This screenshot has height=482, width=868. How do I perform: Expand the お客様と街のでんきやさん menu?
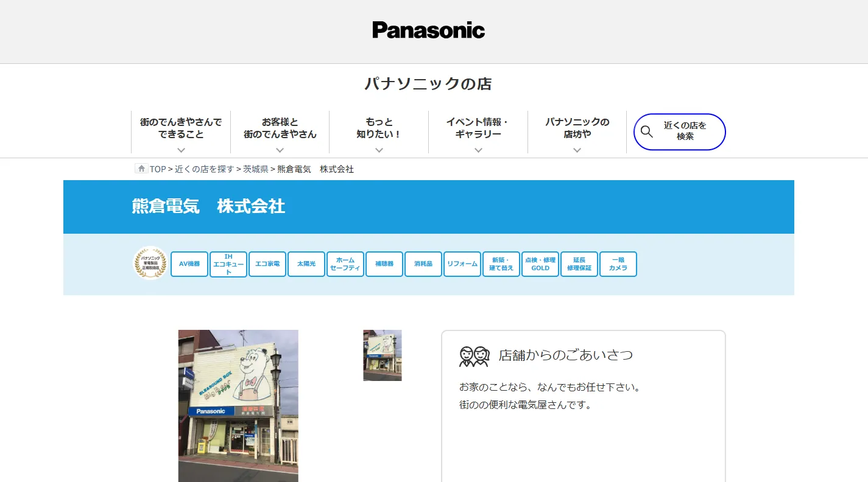[280, 133]
